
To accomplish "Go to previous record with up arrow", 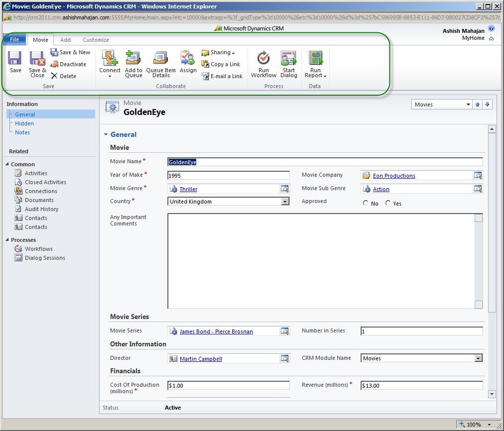I will [x=477, y=105].
